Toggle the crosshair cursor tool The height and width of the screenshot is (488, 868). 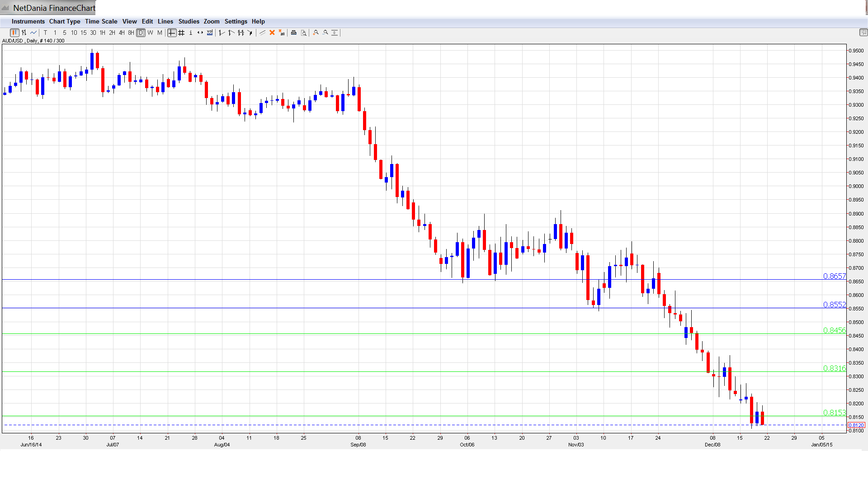pyautogui.click(x=172, y=33)
